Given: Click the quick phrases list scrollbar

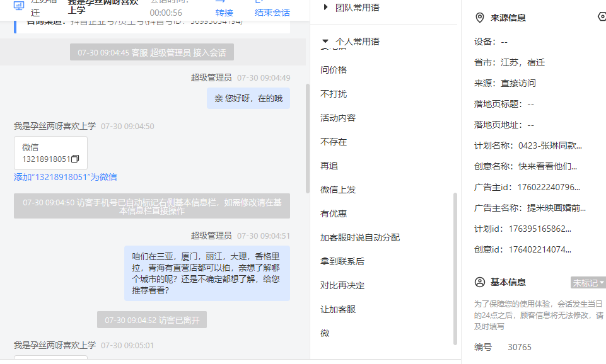Looking at the screenshot, I should click(x=455, y=269).
